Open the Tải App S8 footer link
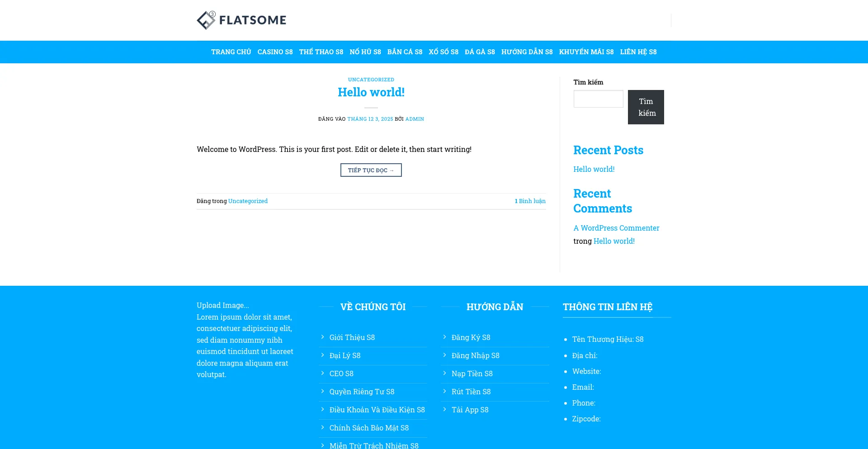The width and height of the screenshot is (868, 449). click(x=470, y=410)
